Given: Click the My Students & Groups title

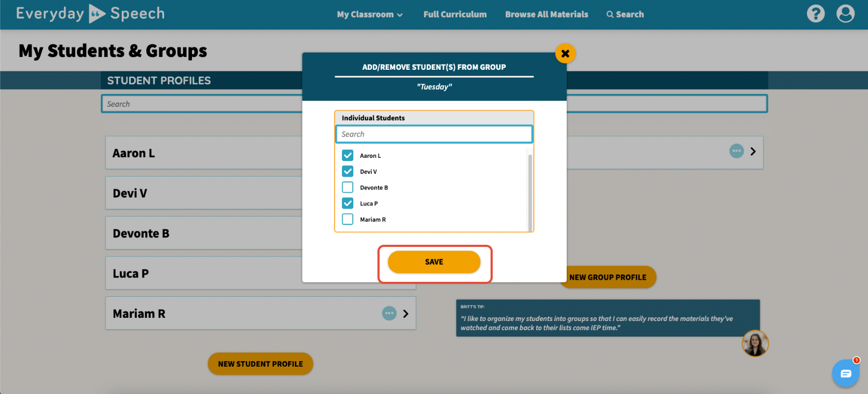Looking at the screenshot, I should point(113,51).
